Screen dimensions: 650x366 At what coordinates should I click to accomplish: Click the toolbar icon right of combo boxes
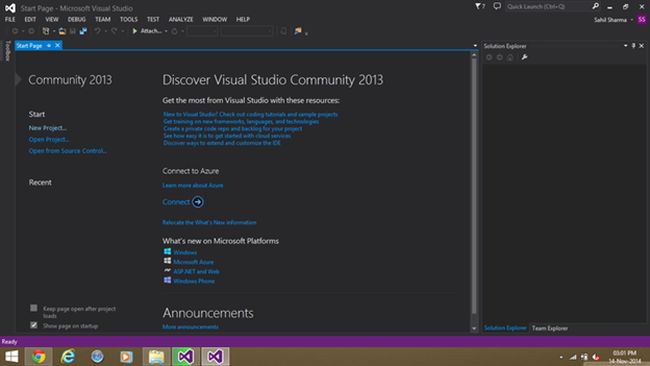[284, 31]
